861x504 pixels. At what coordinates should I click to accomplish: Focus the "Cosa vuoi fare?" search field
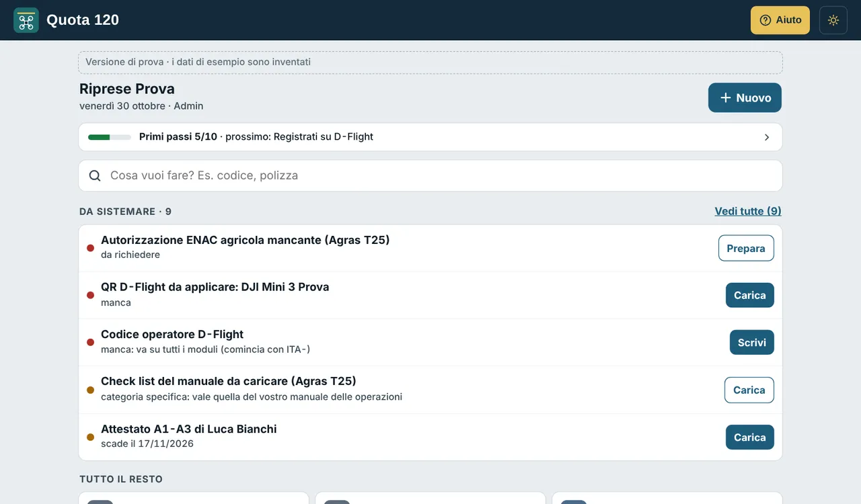pos(430,175)
